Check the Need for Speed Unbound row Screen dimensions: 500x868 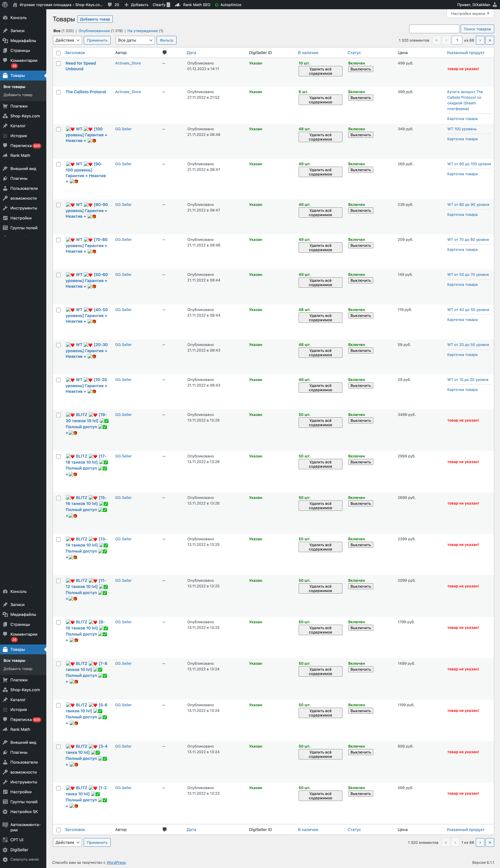pos(58,63)
